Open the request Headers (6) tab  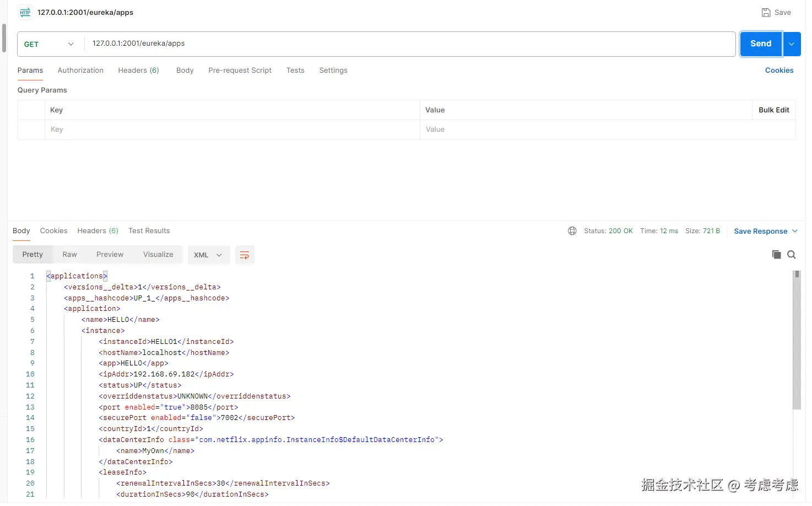coord(138,71)
